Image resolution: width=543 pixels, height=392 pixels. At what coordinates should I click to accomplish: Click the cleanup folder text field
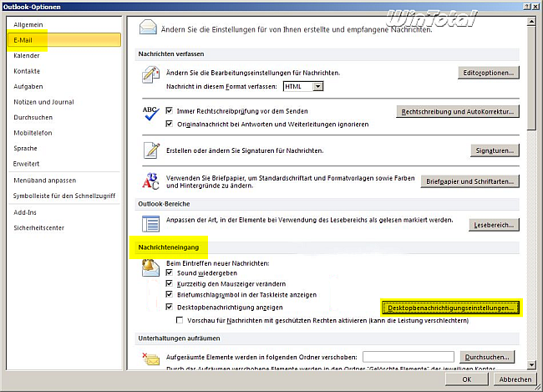(x=409, y=357)
